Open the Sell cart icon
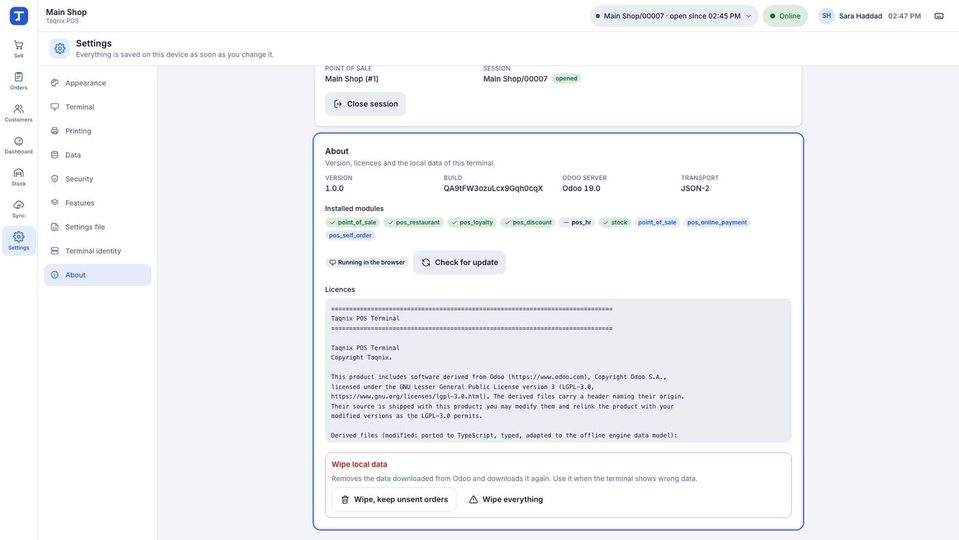Image resolution: width=959 pixels, height=540 pixels. click(18, 48)
